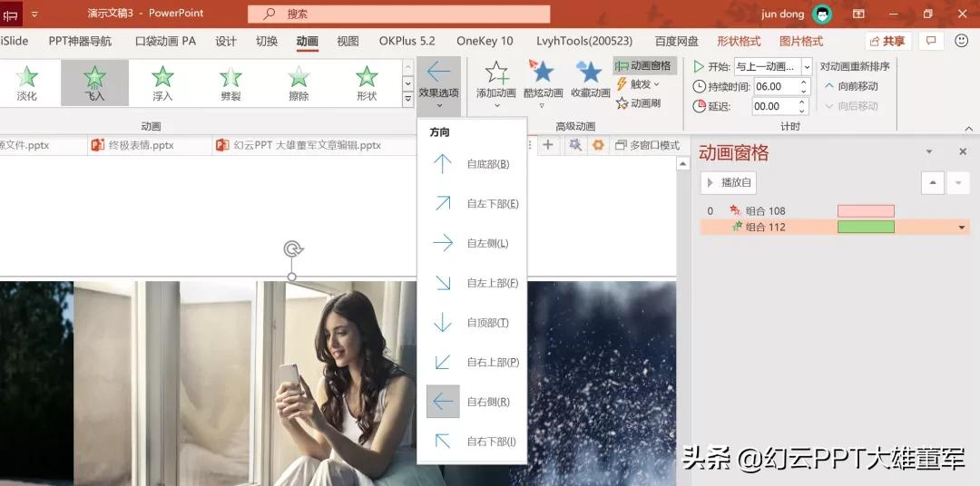Click the pin icon beside the plus
The height and width of the screenshot is (486, 980).
[x=575, y=145]
